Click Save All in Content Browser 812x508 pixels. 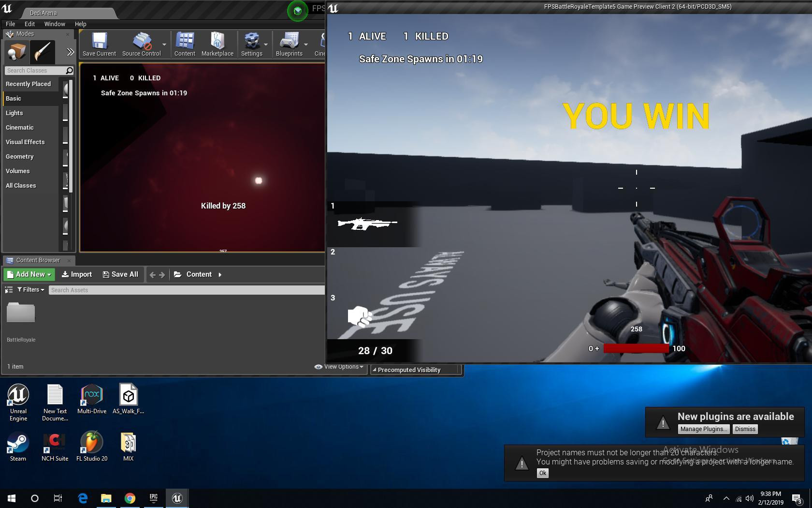(120, 274)
